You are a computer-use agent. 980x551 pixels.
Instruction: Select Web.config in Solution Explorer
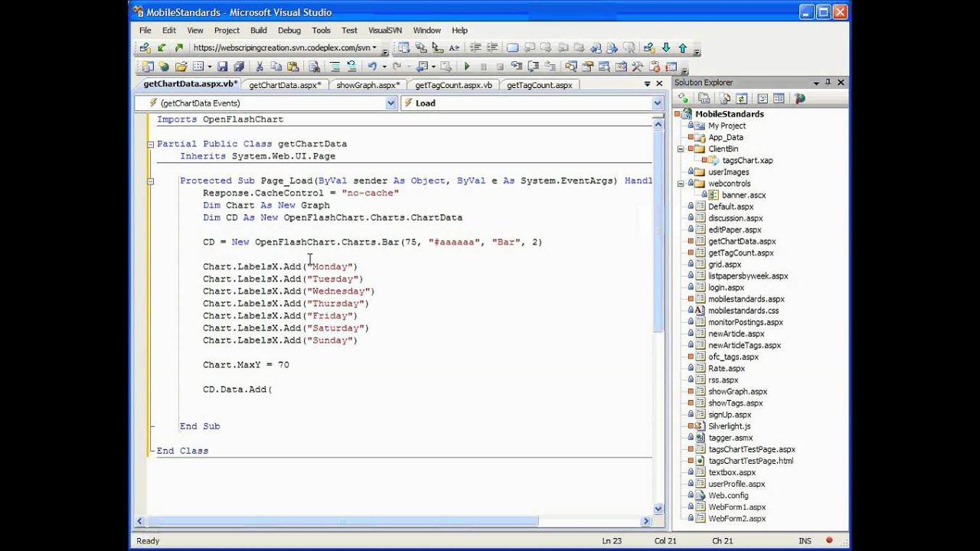(728, 495)
